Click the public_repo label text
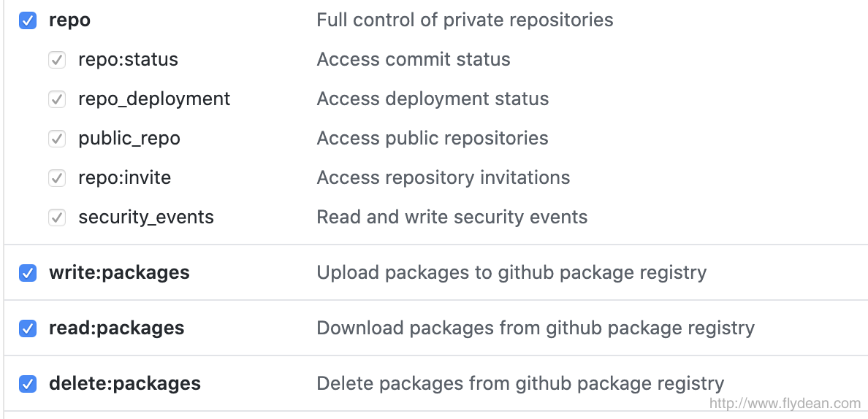 (129, 139)
